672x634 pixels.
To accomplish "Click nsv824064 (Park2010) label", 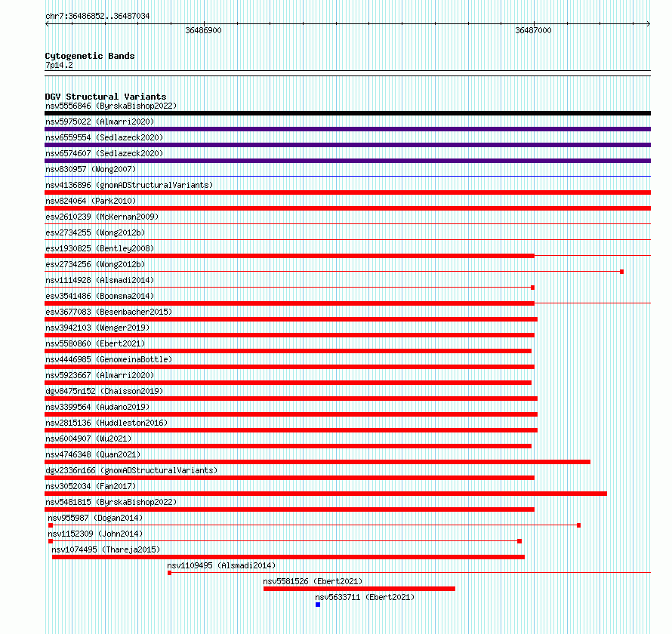I will 91,201.
